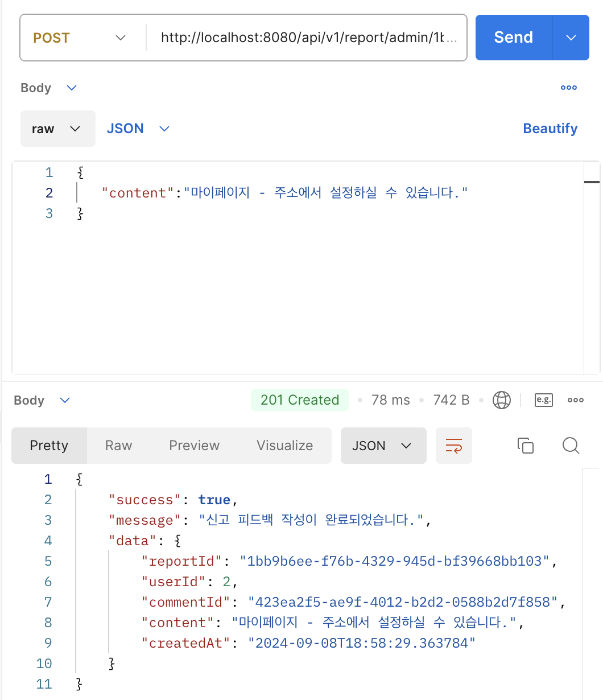Expand the POST method dropdown
Screen dimensions: 603x700
80,38
